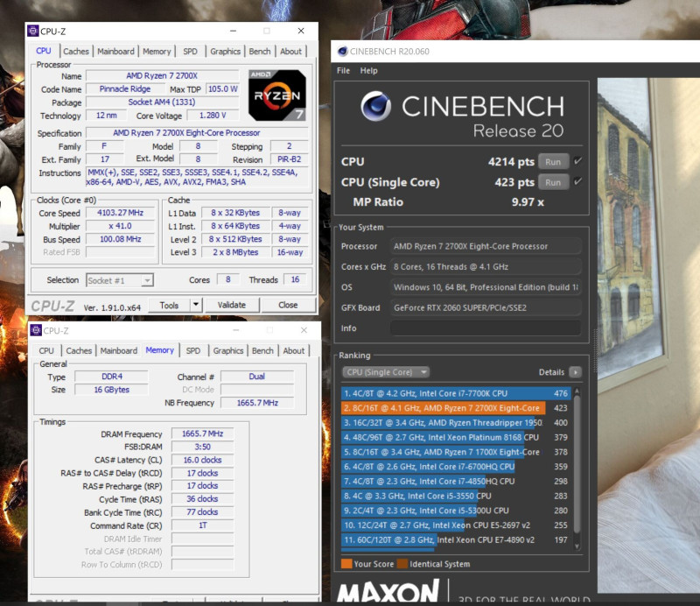Open the Help menu in Cinebench
700x606 pixels.
[x=368, y=71]
